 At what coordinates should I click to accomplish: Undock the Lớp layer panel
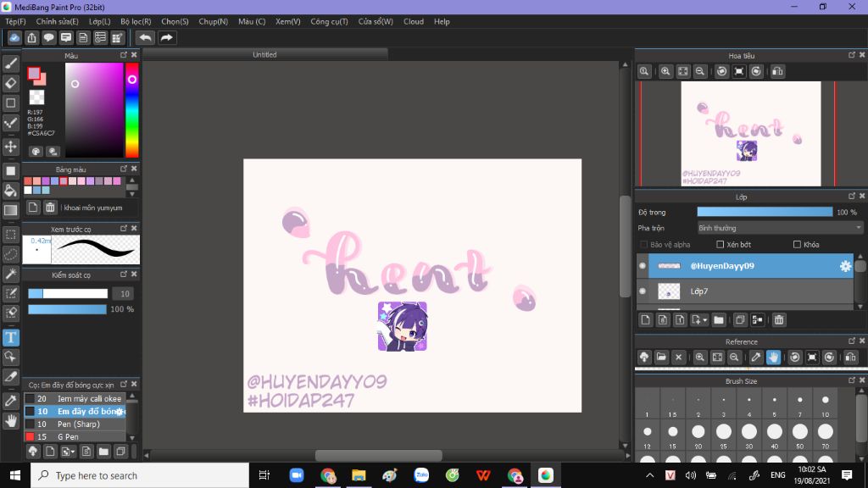coord(851,197)
